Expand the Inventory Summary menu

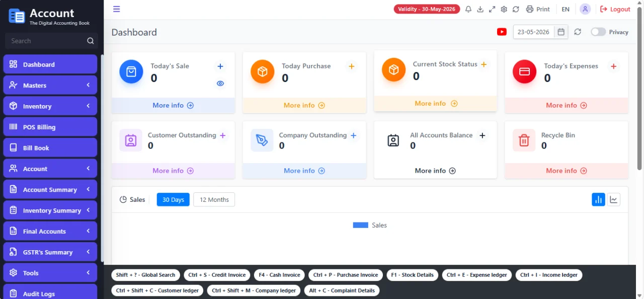(x=50, y=210)
